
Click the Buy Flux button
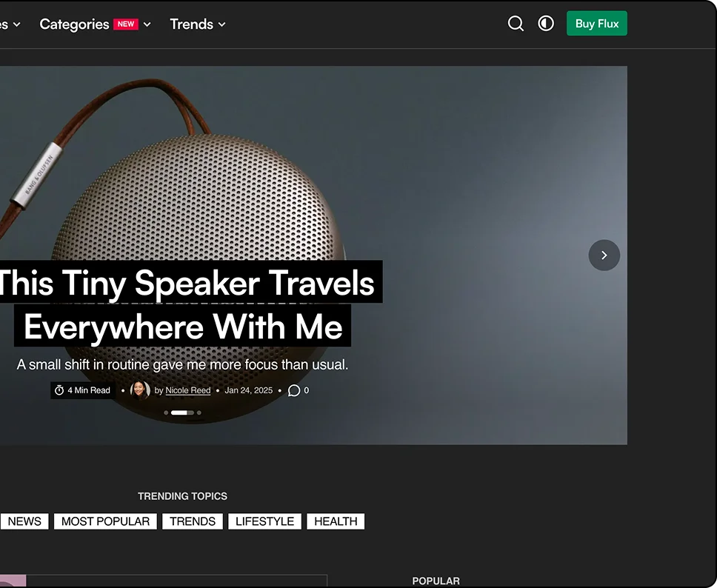596,24
